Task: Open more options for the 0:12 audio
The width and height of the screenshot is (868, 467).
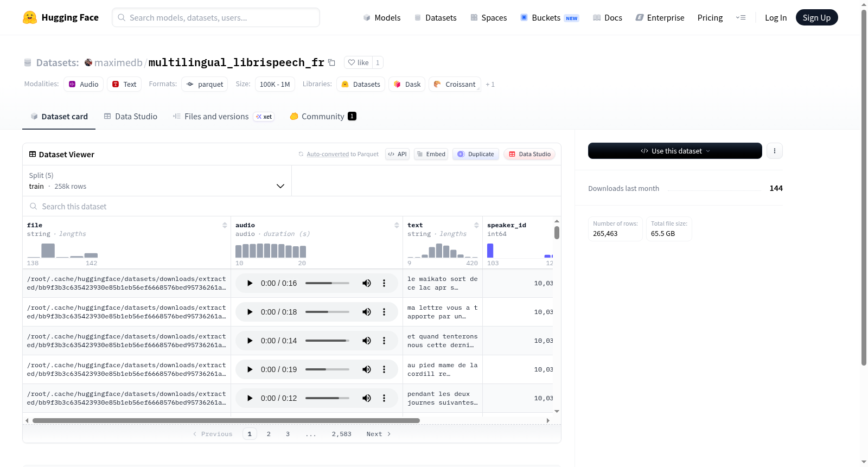Action: [384, 398]
